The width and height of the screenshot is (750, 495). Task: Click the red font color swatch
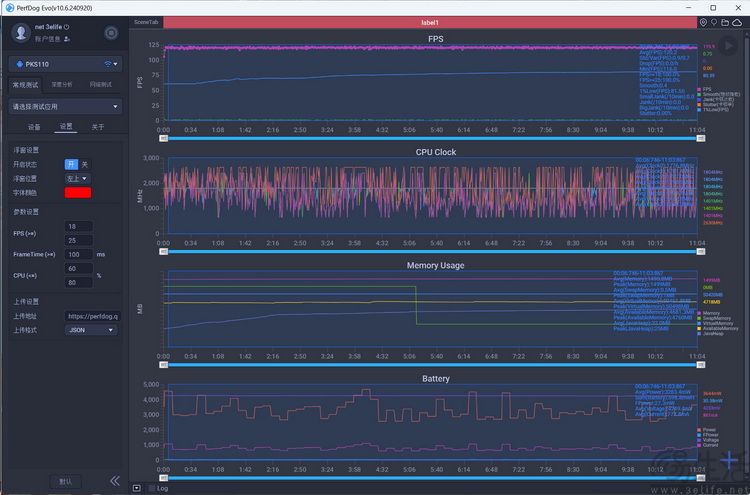point(77,193)
